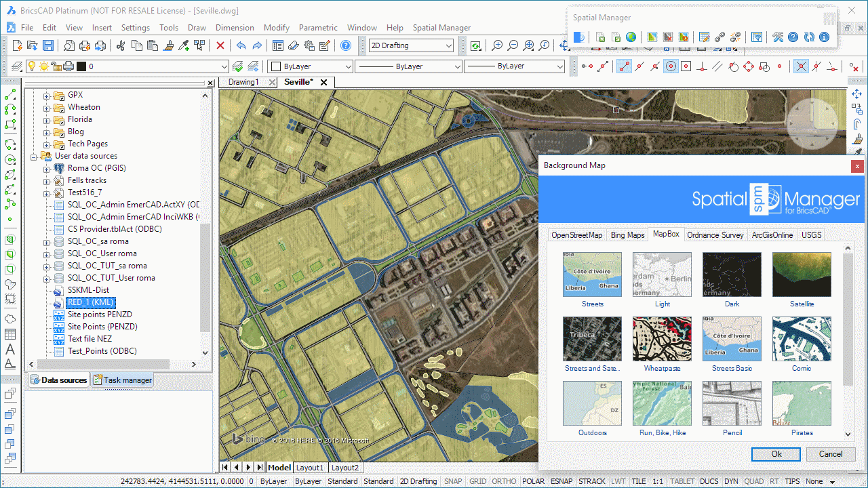
Task: Expand the Florida folder node
Action: point(47,119)
